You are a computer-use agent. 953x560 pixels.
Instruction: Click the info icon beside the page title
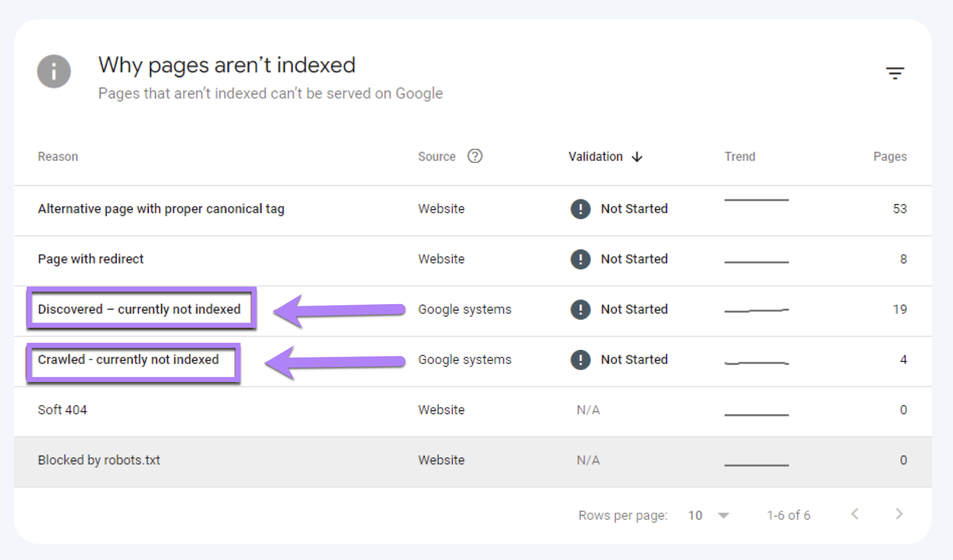[x=53, y=71]
